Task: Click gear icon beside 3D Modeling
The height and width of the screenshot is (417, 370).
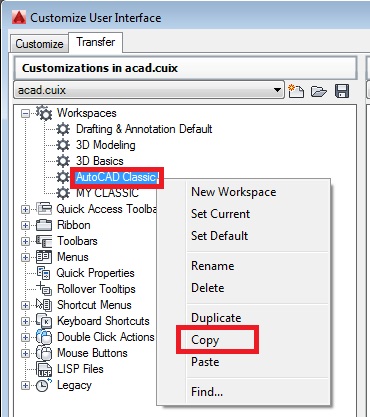Action: pos(63,145)
